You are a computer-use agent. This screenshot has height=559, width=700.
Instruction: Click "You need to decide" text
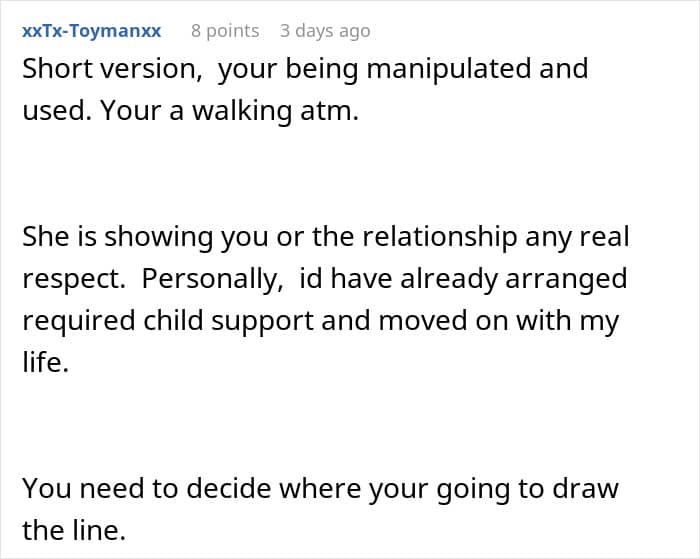[x=139, y=489]
